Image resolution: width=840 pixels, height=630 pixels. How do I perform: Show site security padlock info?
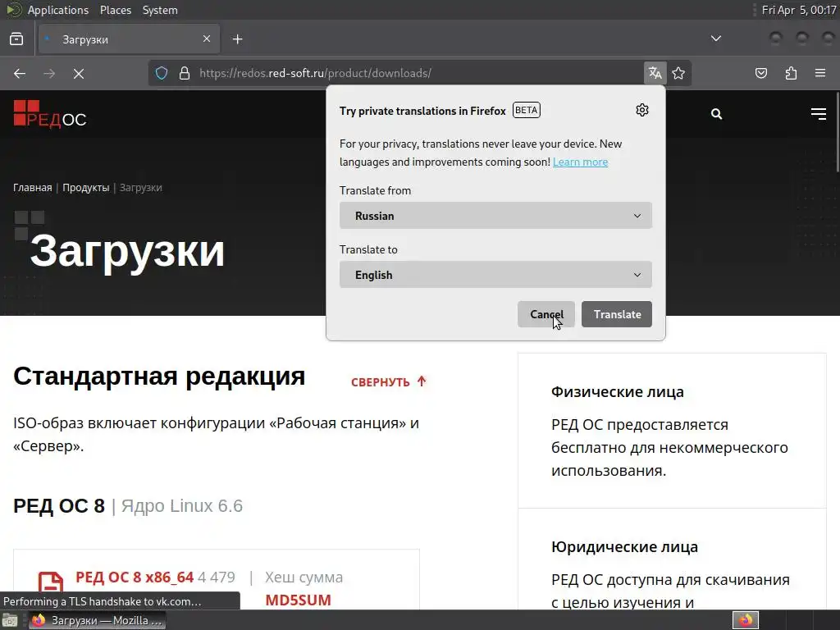tap(185, 73)
